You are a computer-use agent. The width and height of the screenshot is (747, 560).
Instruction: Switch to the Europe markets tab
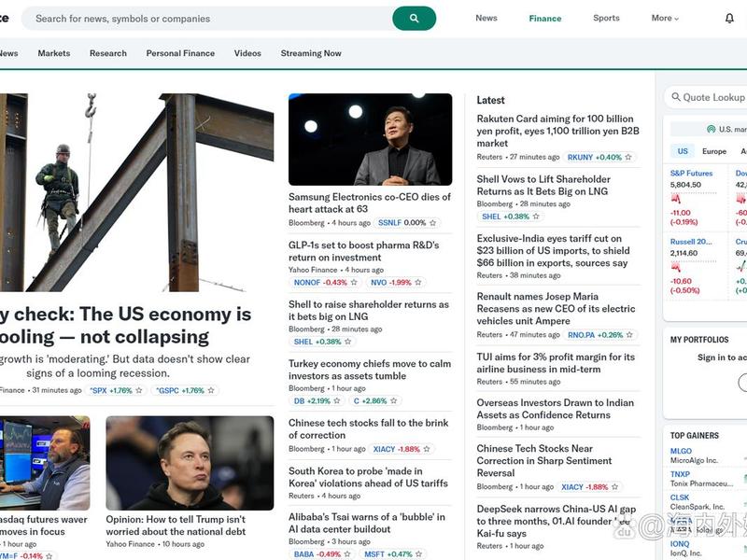pos(714,151)
